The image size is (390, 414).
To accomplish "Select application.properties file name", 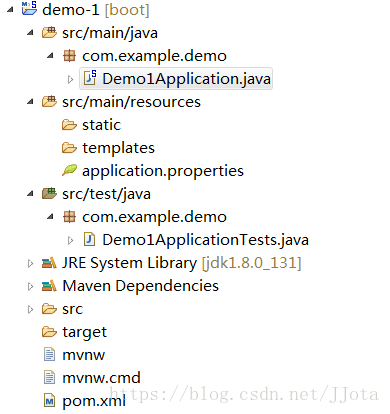I will pyautogui.click(x=163, y=171).
